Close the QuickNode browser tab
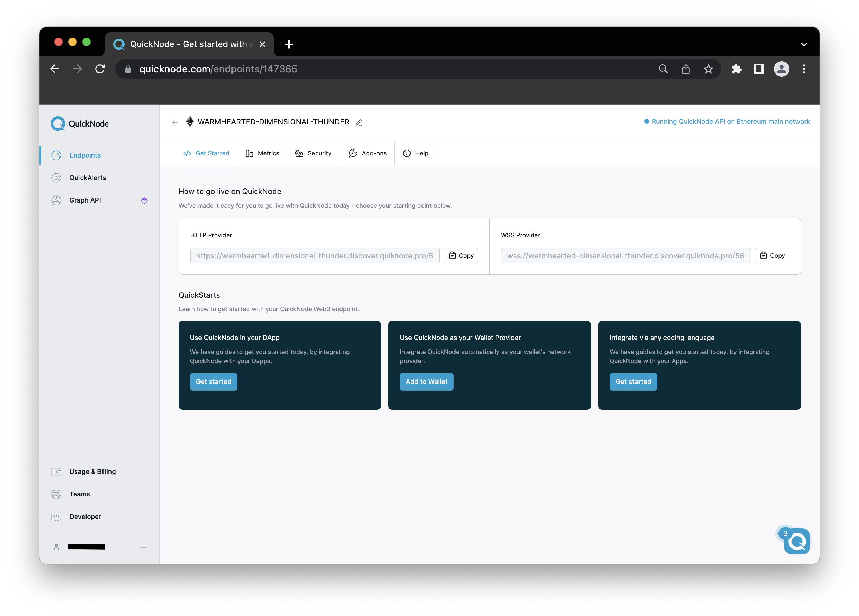 point(262,44)
